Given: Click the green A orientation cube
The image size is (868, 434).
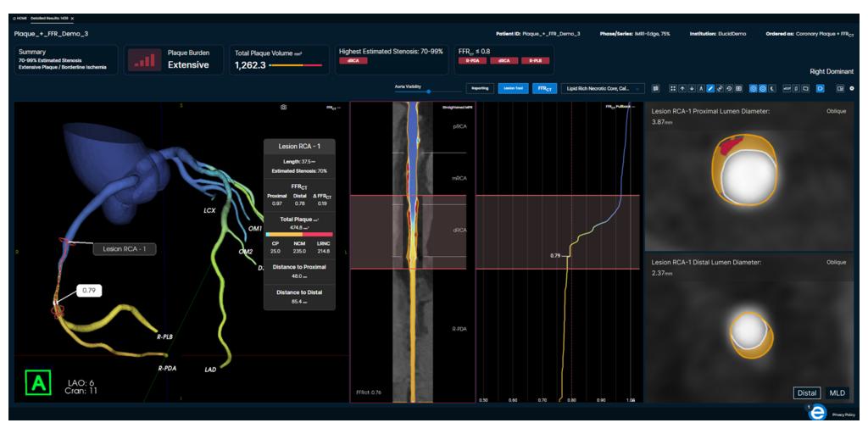Looking at the screenshot, I should 38,383.
